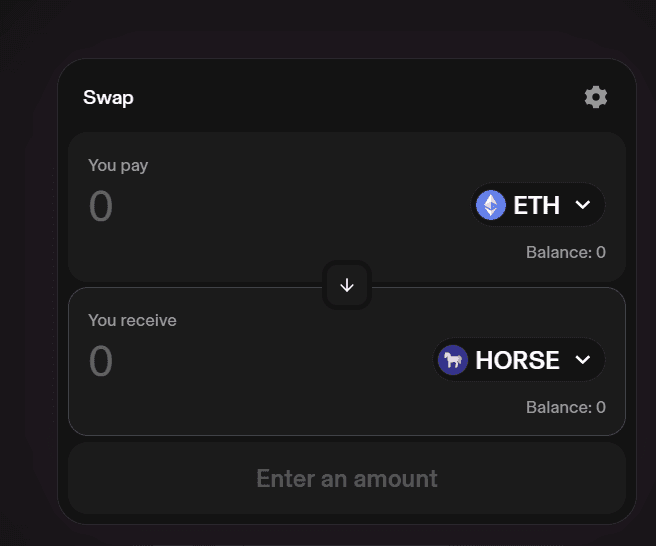Open swap settings via gear icon
The image size is (656, 546).
(596, 97)
